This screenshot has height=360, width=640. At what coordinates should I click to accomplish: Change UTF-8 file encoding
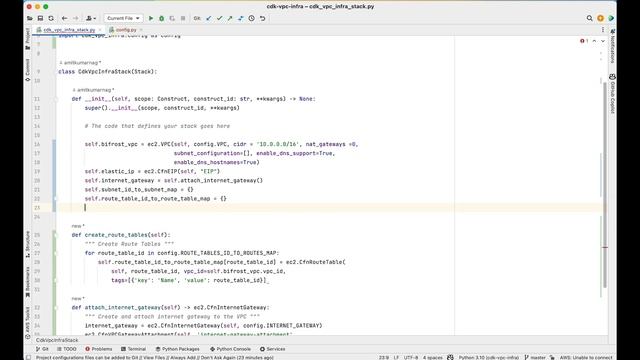coord(411,358)
